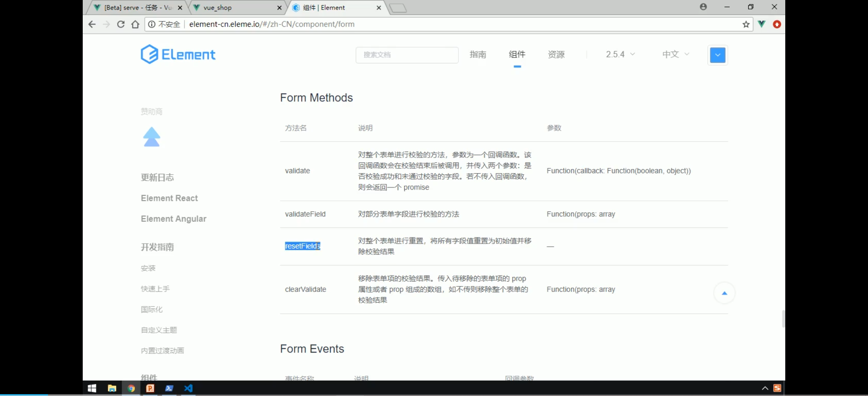Close the 组件 | Element tab

coord(379,8)
